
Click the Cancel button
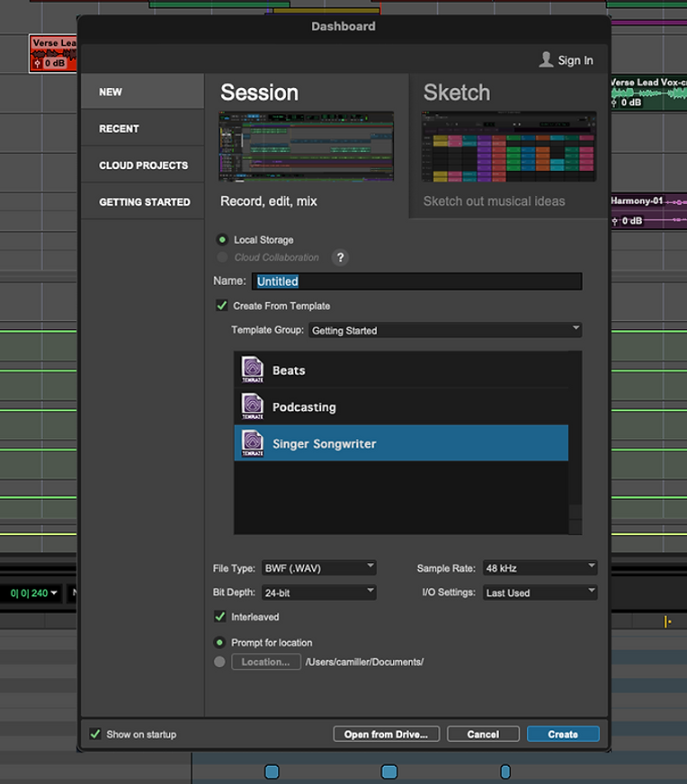coord(483,734)
